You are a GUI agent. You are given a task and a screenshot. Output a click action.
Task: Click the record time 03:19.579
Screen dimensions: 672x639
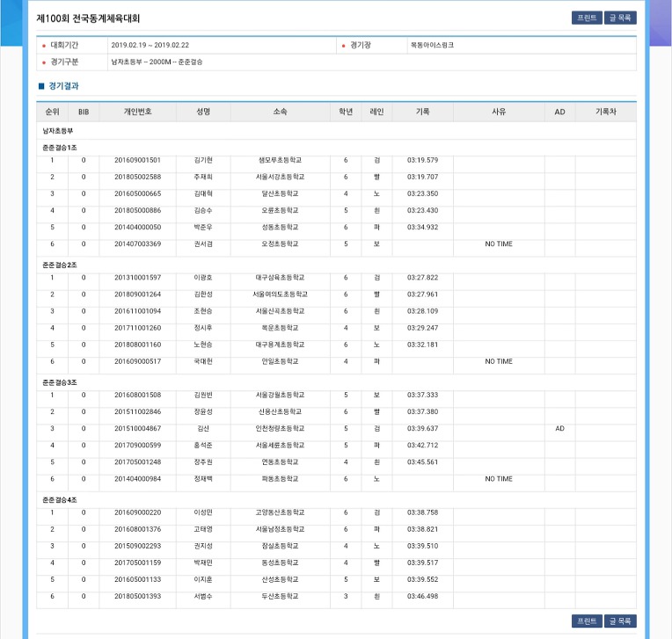[422, 160]
